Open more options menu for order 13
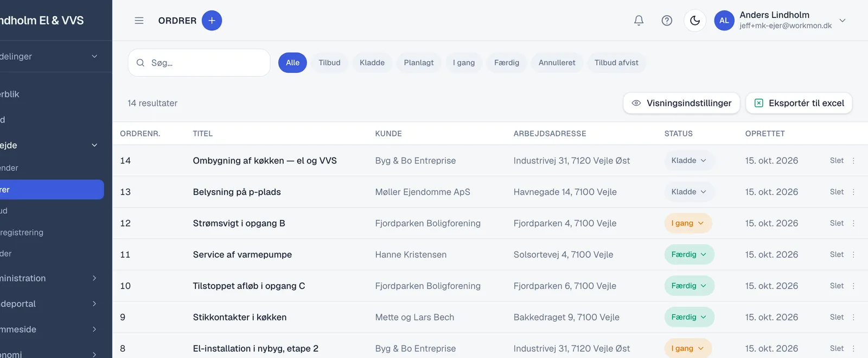 (x=853, y=192)
